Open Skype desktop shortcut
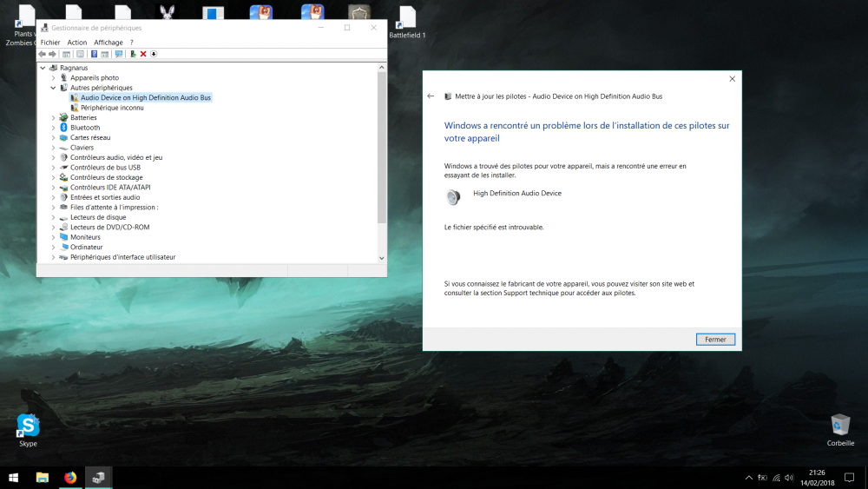This screenshot has width=868, height=489. 28,426
